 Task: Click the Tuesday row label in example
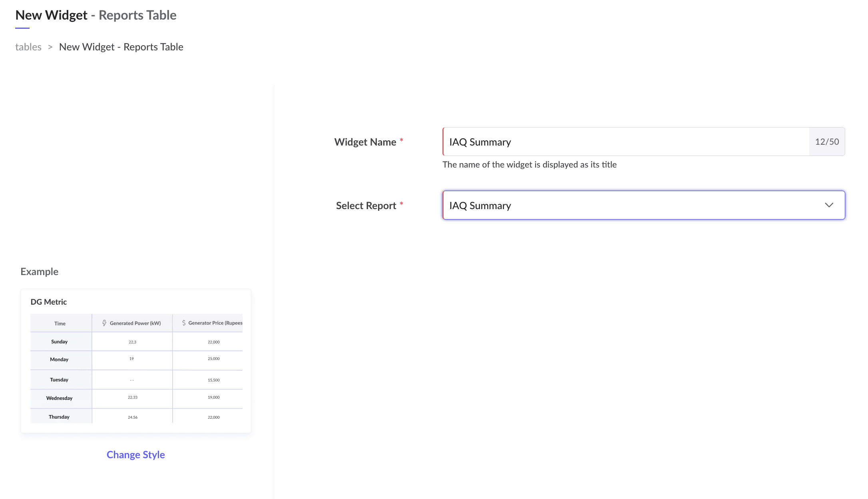(x=59, y=380)
